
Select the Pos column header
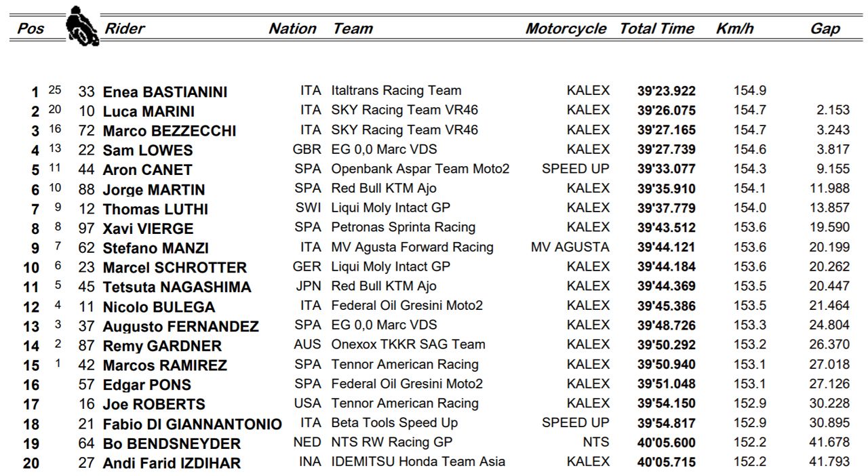(x=31, y=28)
